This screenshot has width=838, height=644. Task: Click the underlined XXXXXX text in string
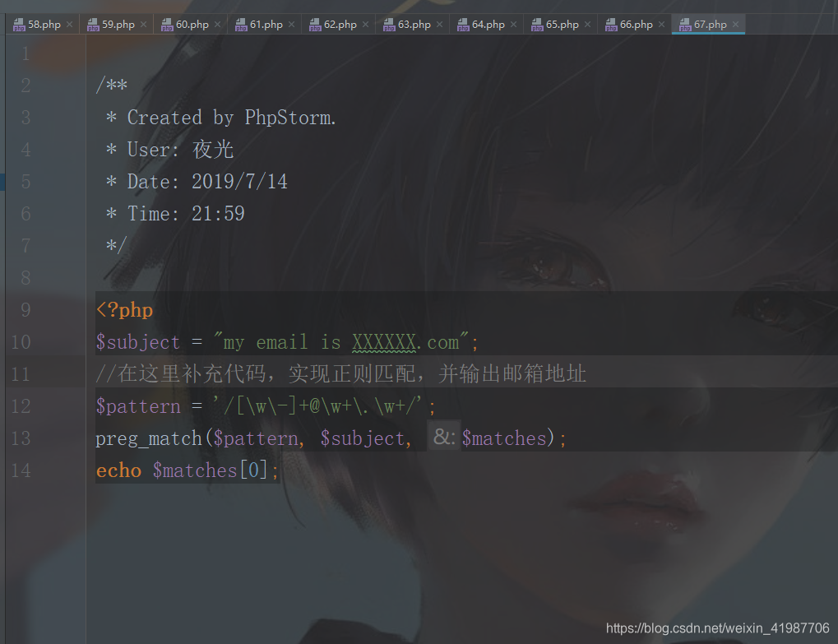(384, 342)
